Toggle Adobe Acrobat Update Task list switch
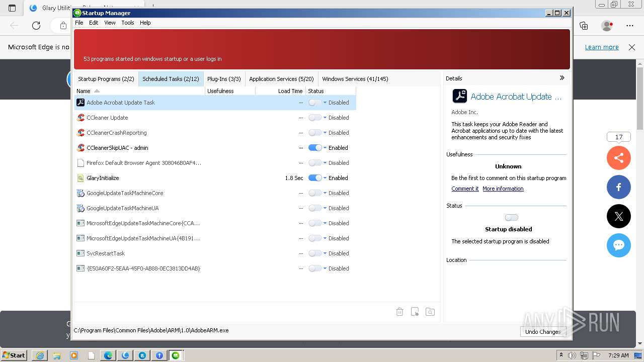 tap(315, 103)
